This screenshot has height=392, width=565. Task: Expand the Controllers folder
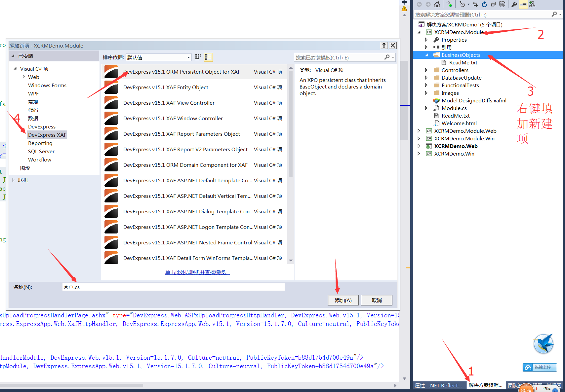[426, 70]
